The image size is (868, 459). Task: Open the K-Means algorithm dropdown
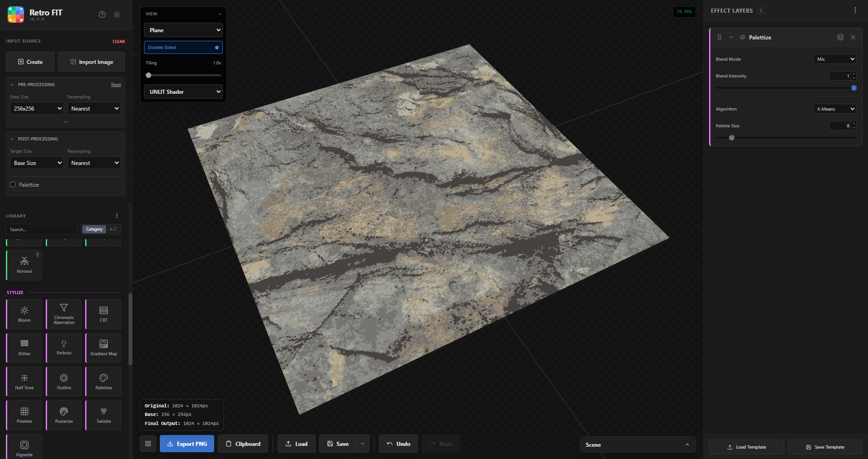pos(834,109)
